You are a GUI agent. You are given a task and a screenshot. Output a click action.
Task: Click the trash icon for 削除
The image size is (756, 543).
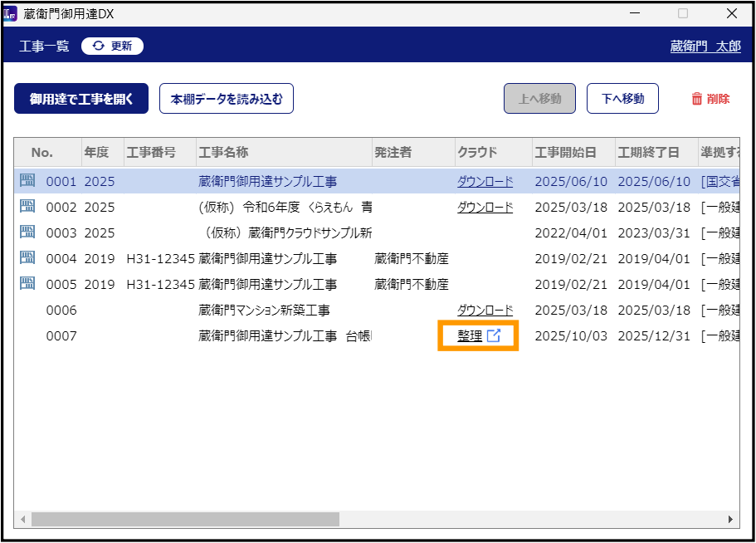point(697,99)
